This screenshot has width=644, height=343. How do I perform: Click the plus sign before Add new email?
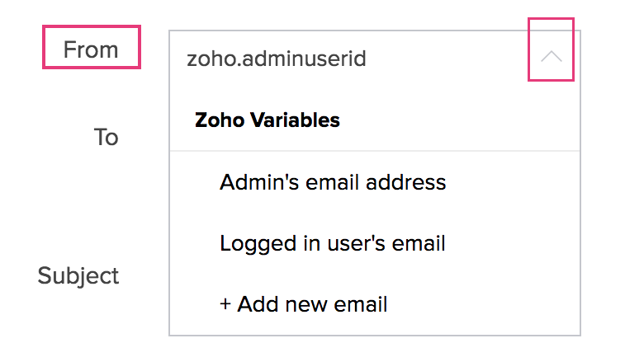225,304
